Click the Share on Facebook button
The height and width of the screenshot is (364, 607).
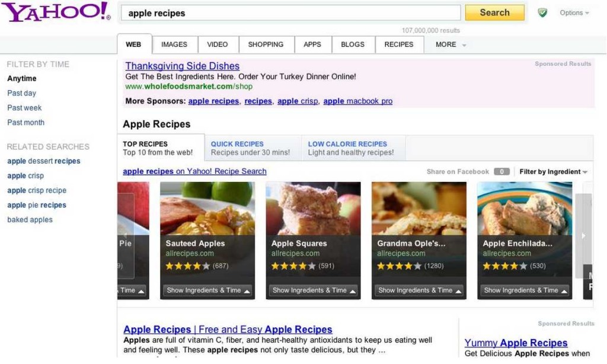click(458, 171)
